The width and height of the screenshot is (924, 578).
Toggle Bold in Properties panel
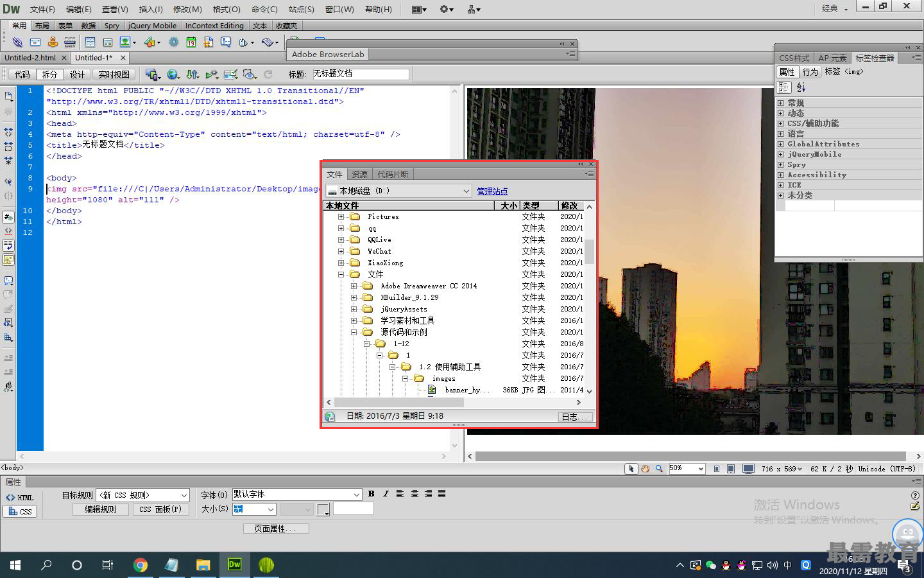(x=371, y=494)
